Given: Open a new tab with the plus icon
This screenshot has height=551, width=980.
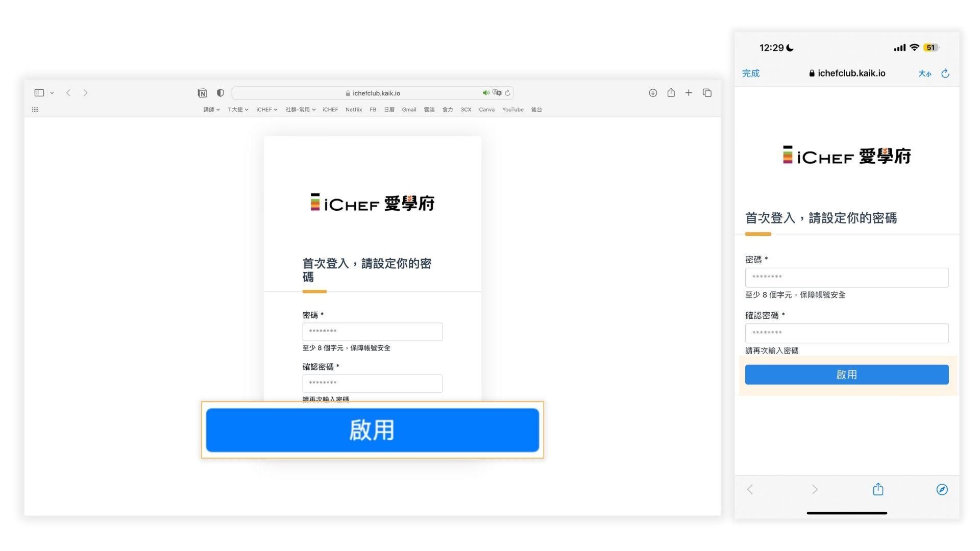Looking at the screenshot, I should pos(689,93).
